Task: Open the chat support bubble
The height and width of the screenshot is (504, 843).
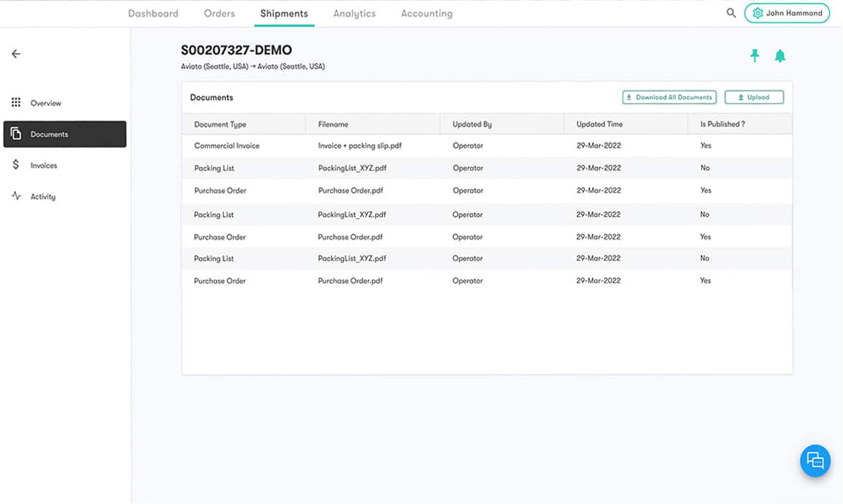Action: pyautogui.click(x=815, y=461)
